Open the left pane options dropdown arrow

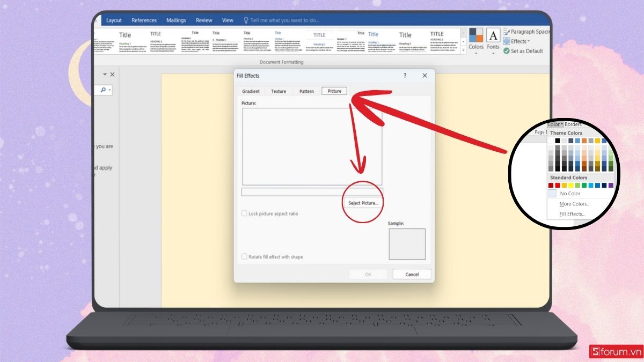105,75
